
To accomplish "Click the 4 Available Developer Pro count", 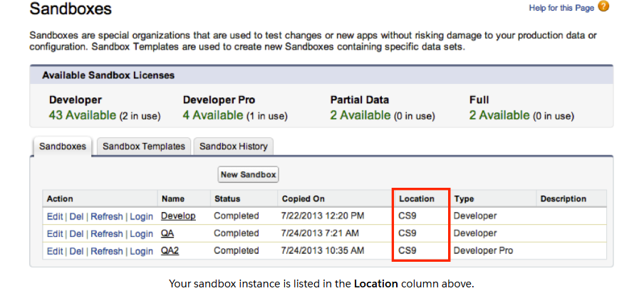I will pos(213,115).
